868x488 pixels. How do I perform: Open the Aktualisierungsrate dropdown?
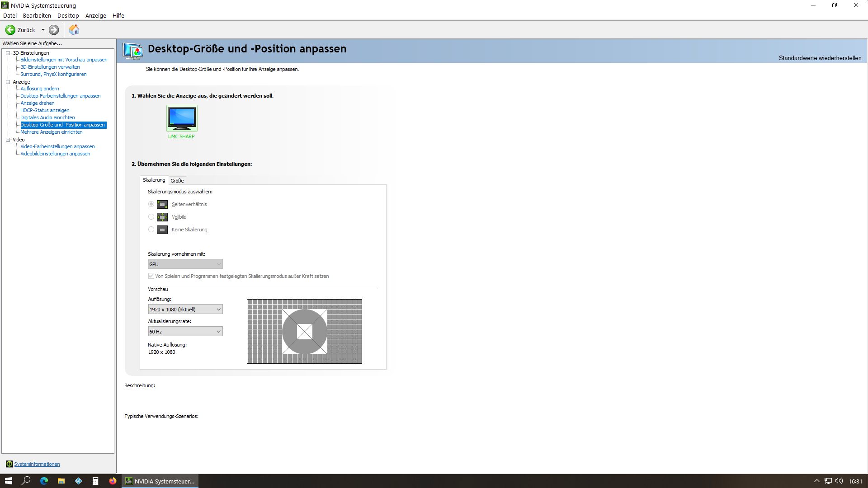185,332
